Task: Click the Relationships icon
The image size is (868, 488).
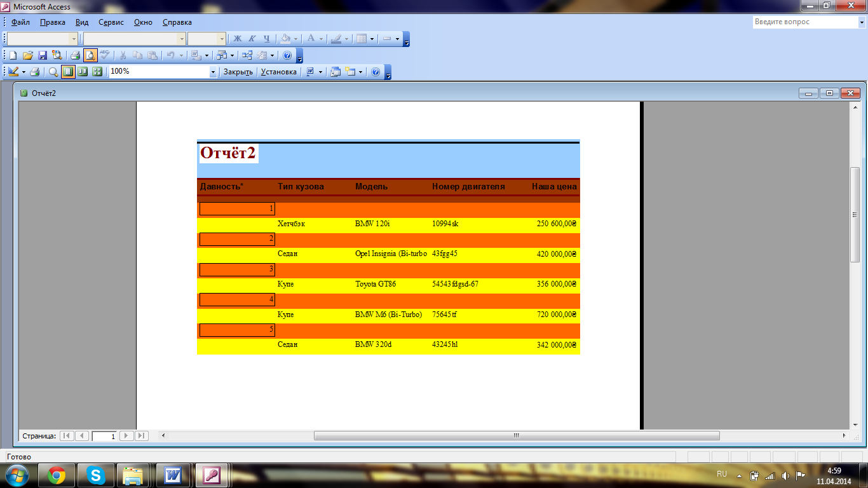Action: point(248,55)
